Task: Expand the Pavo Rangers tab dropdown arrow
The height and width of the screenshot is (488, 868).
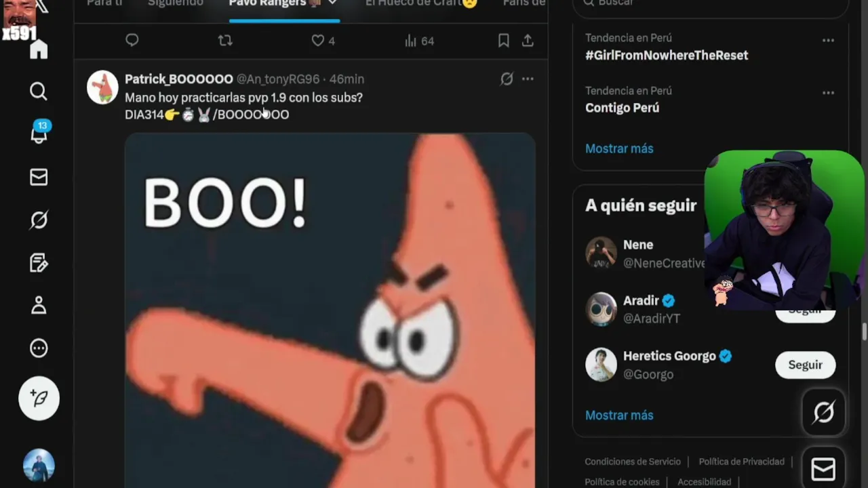Action: 332,3
